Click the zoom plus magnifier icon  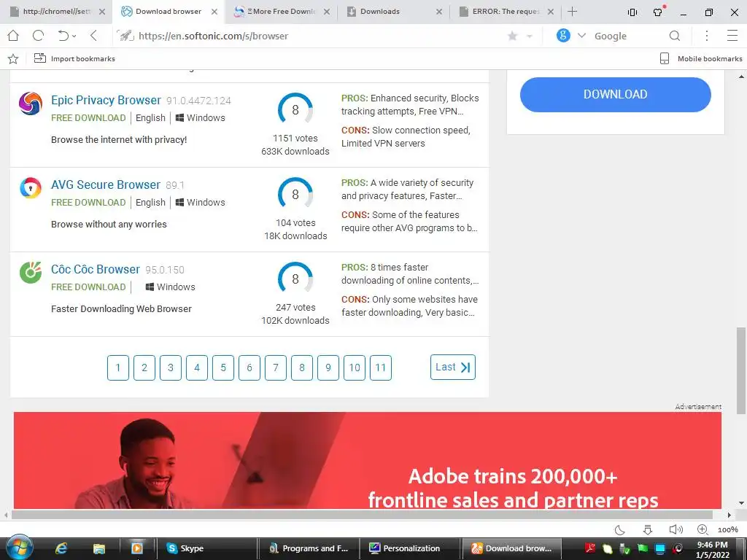pos(703,529)
